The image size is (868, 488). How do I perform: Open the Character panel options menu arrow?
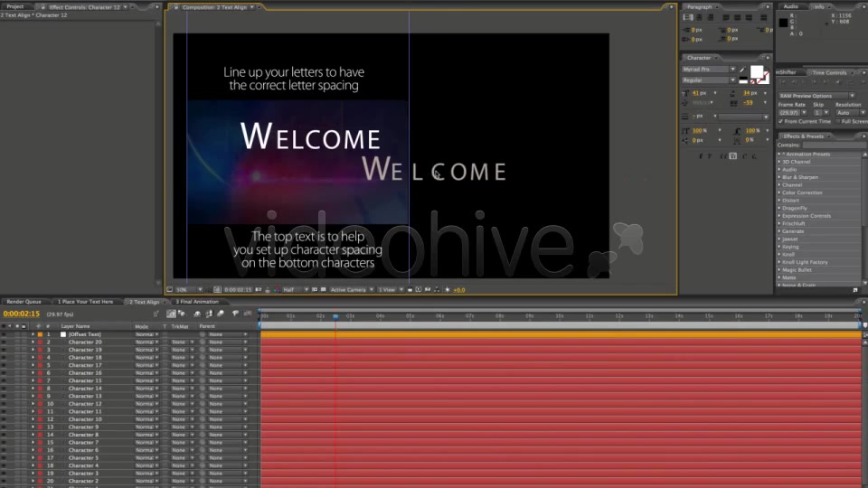pos(768,58)
